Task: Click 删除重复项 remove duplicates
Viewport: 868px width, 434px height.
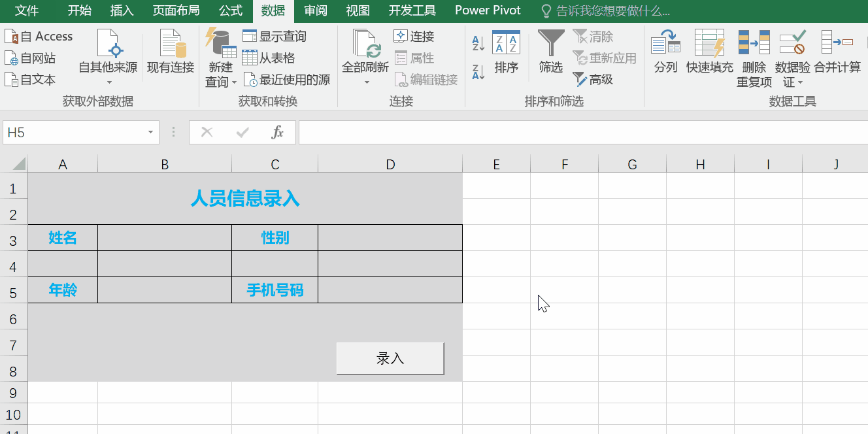Action: 754,58
